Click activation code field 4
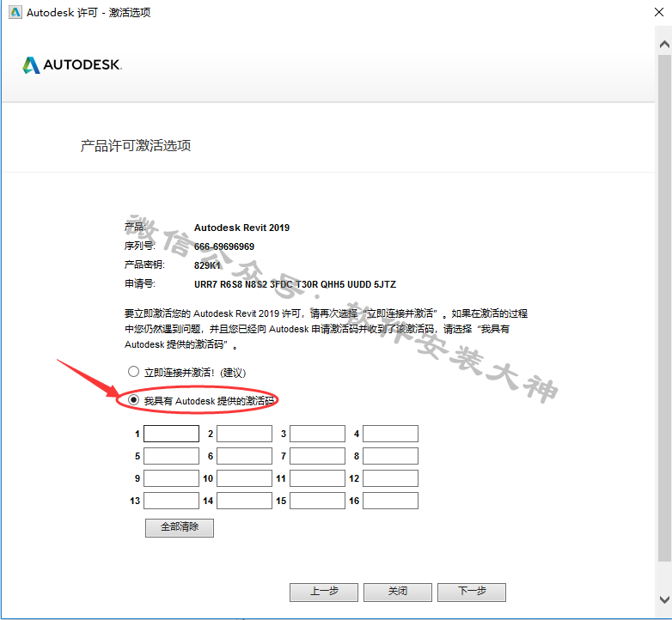The height and width of the screenshot is (620, 672). 390,434
